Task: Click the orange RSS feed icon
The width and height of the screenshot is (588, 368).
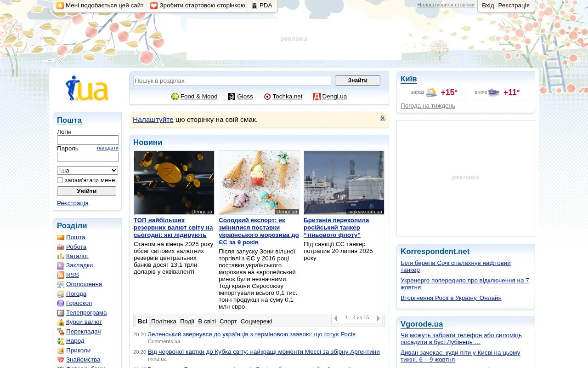Action: click(x=61, y=275)
